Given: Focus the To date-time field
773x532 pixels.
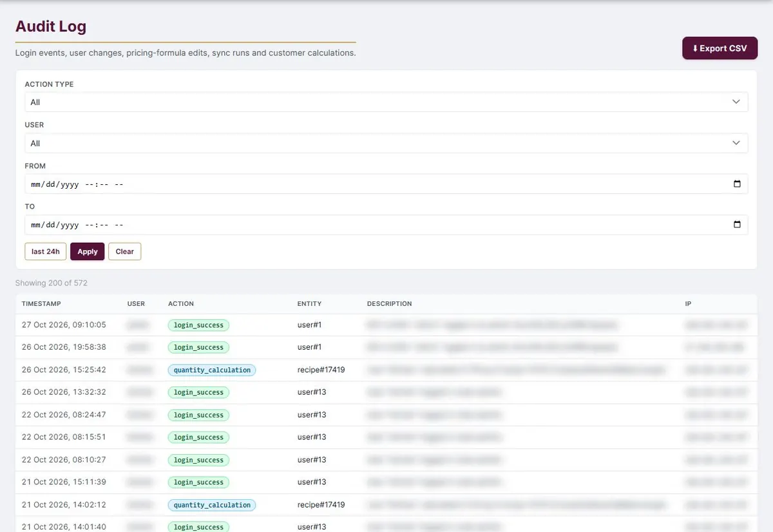Looking at the screenshot, I should point(386,225).
